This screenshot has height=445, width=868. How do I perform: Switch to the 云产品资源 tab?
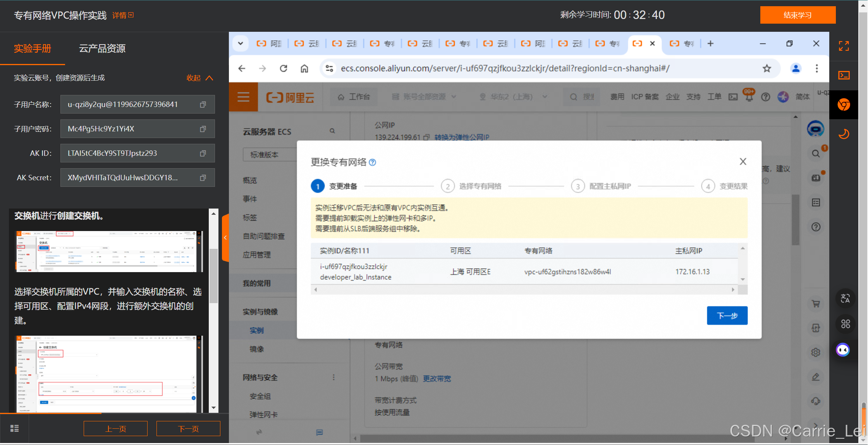pyautogui.click(x=102, y=48)
